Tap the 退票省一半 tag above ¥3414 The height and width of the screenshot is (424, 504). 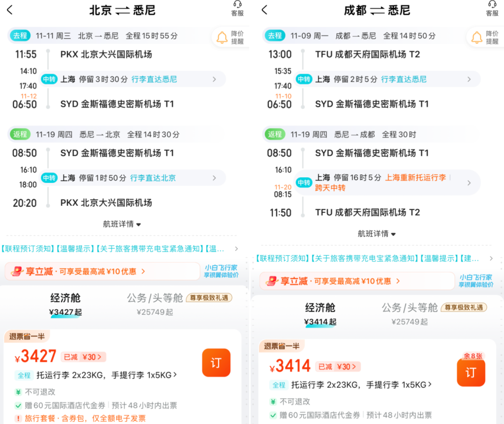tap(282, 346)
